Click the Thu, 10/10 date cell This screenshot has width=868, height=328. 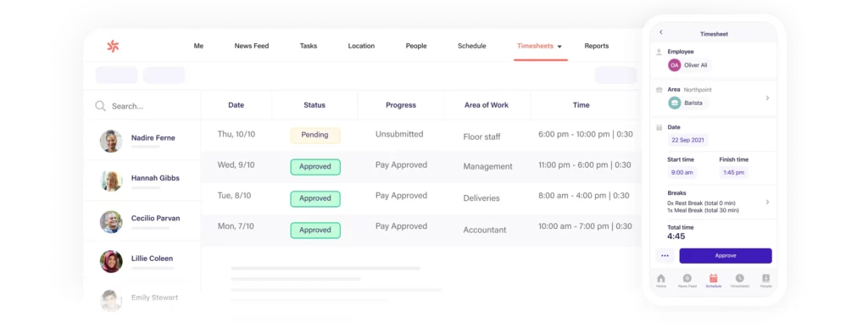click(236, 135)
